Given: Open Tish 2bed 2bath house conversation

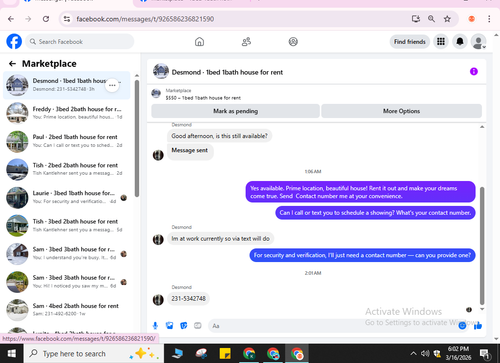Looking at the screenshot, I should click(67, 169).
